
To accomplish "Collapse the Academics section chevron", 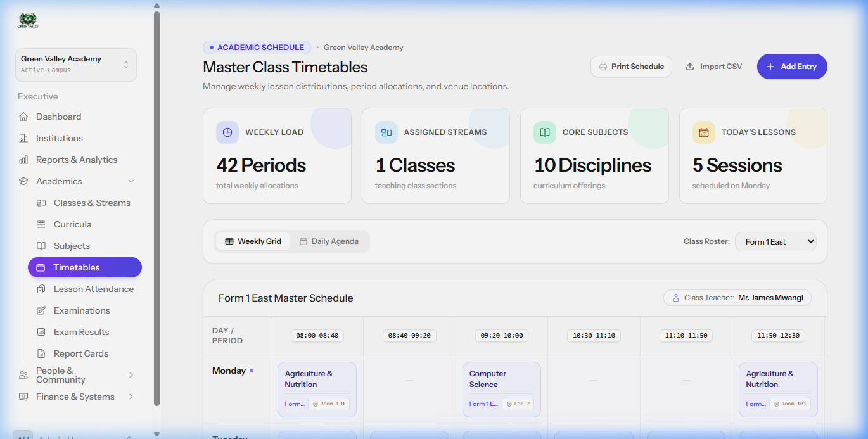I will click(x=131, y=181).
